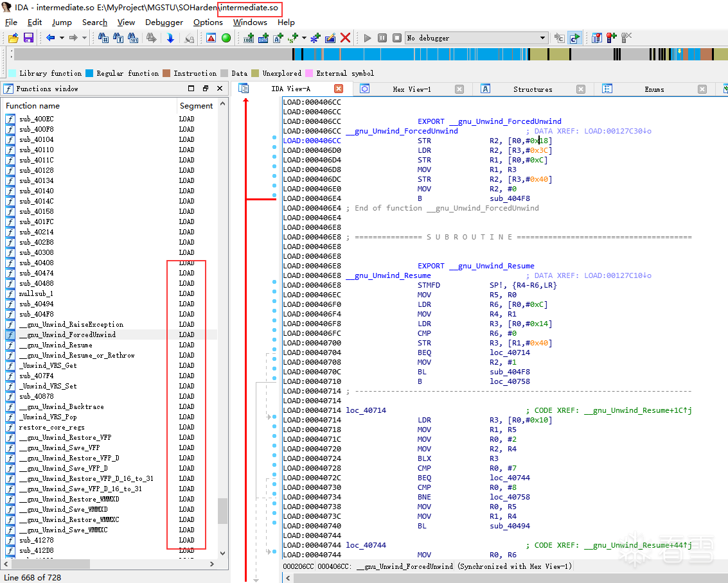728x583 pixels.
Task: Switch to the Hex View-1 tab
Action: tap(412, 89)
